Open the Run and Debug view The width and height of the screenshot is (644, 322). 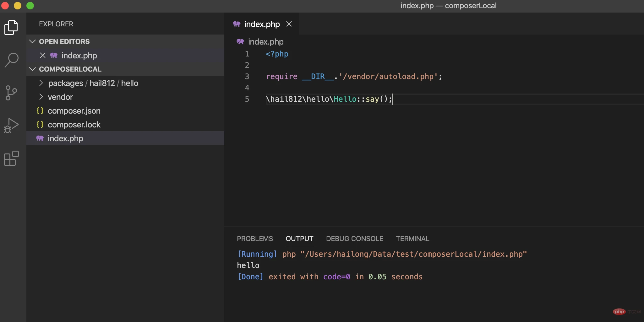point(11,126)
